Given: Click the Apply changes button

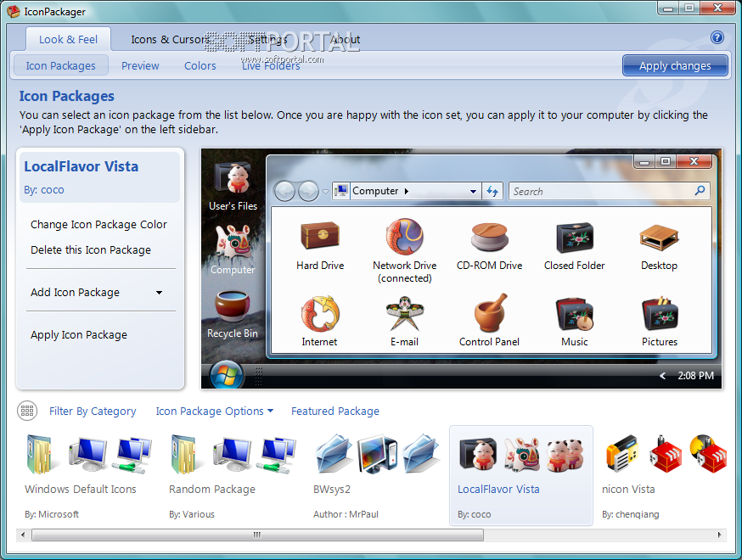Looking at the screenshot, I should pyautogui.click(x=675, y=64).
